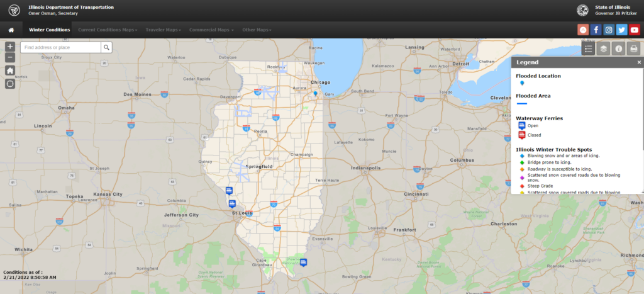Open Commercial Maps dropdown menu
Viewport: 644px width, 294px height.
[x=211, y=30]
